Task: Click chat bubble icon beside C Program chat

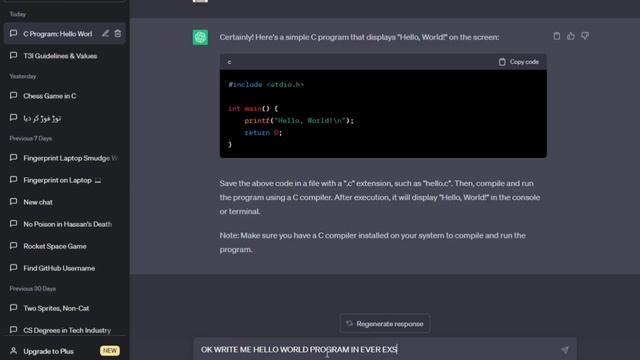Action: click(x=13, y=33)
